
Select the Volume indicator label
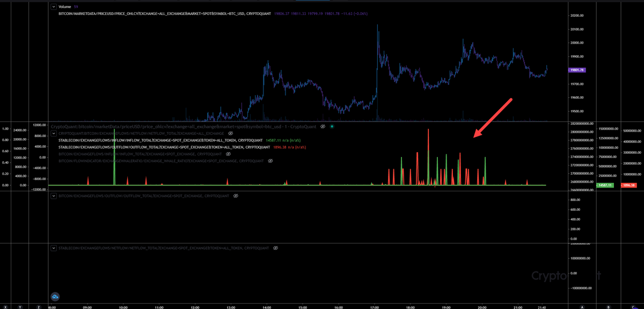(x=64, y=6)
